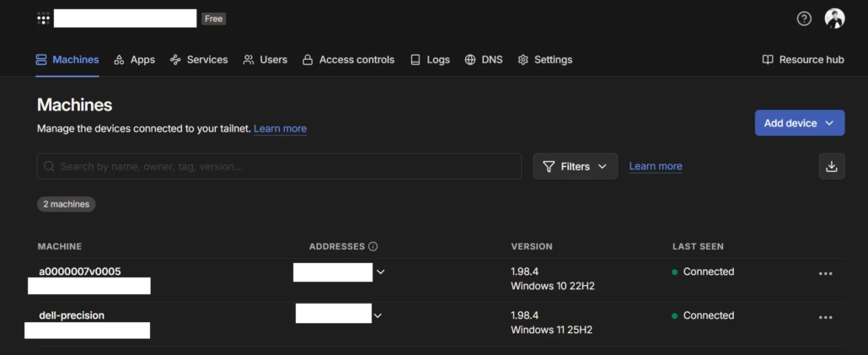This screenshot has width=868, height=355.
Task: Click the a0000007v0005 machine name
Action: pos(80,272)
